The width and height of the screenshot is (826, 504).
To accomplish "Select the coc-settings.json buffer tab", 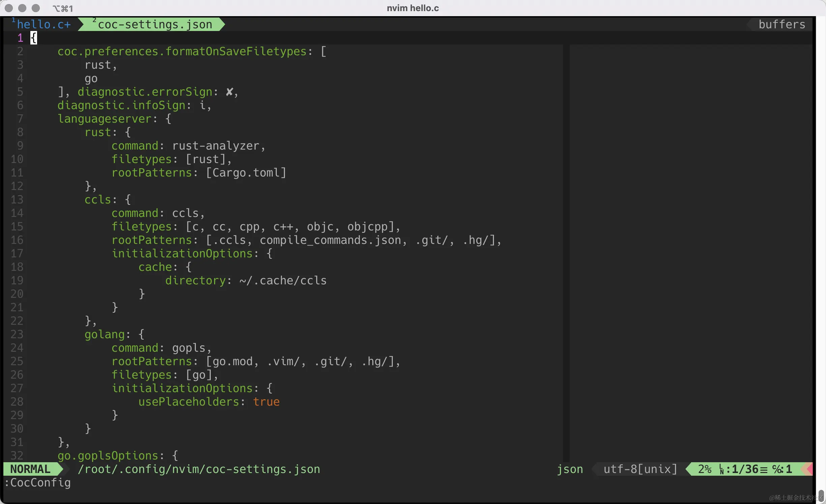I will coord(155,24).
